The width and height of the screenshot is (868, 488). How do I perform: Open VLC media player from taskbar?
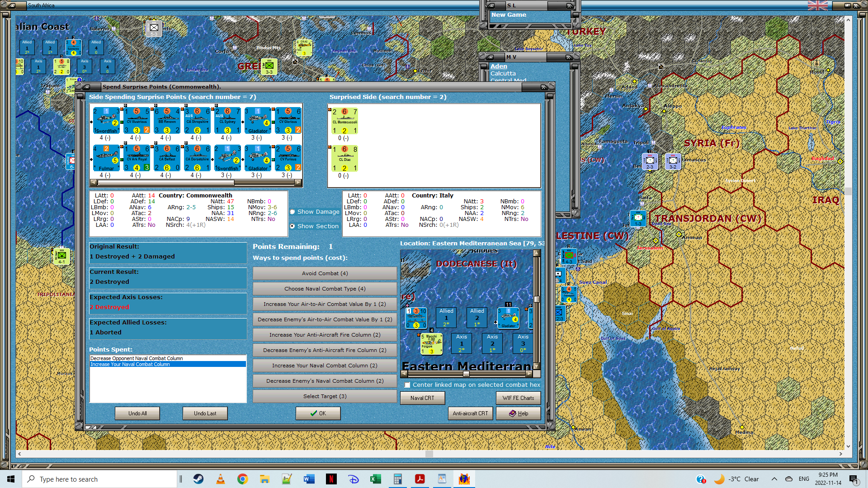221,479
